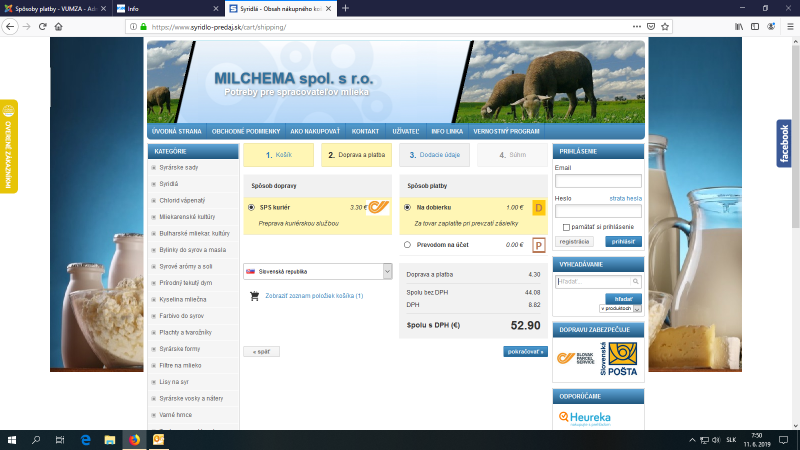The image size is (800, 450).
Task: Open the facebook side tab
Action: (x=784, y=143)
